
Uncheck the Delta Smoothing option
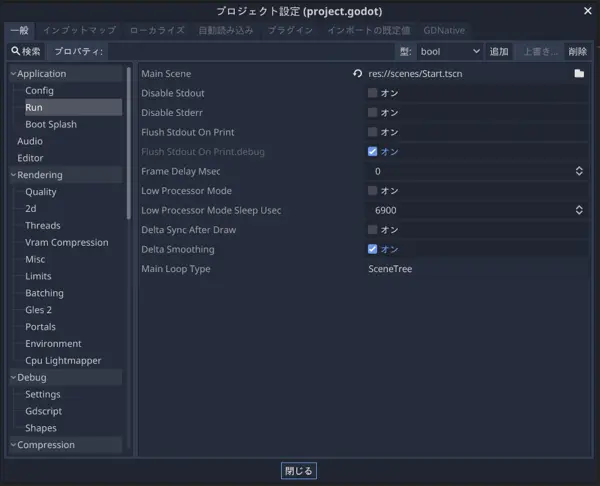[372, 249]
